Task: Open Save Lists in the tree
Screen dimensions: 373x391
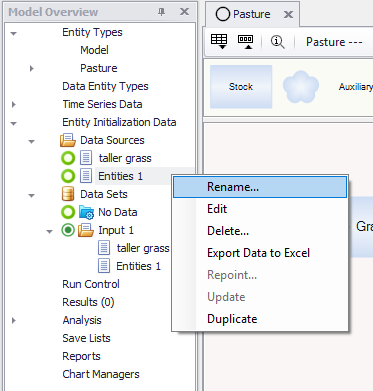Action: (x=86, y=338)
